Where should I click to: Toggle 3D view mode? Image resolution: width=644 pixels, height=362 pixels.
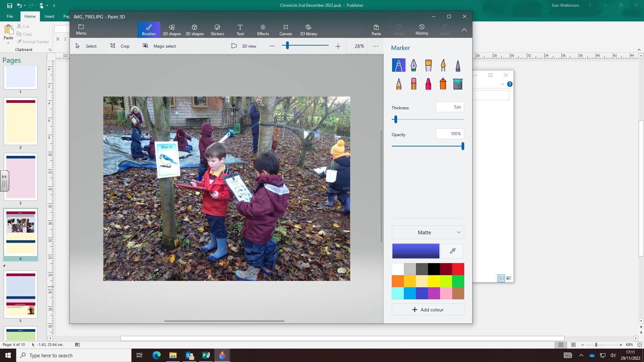click(x=244, y=46)
